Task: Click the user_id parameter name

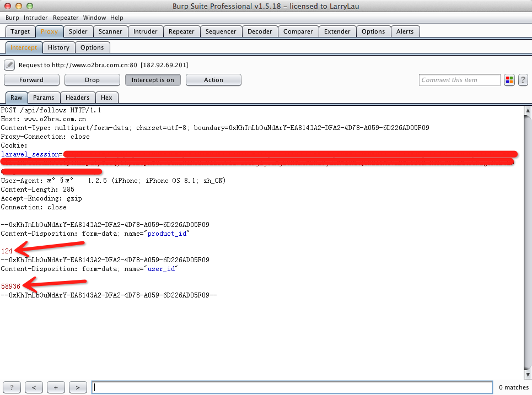Action: (x=161, y=269)
